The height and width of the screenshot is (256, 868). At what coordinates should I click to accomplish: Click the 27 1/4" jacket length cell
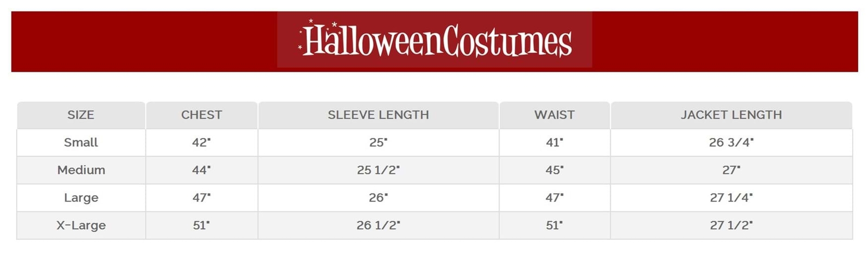731,198
